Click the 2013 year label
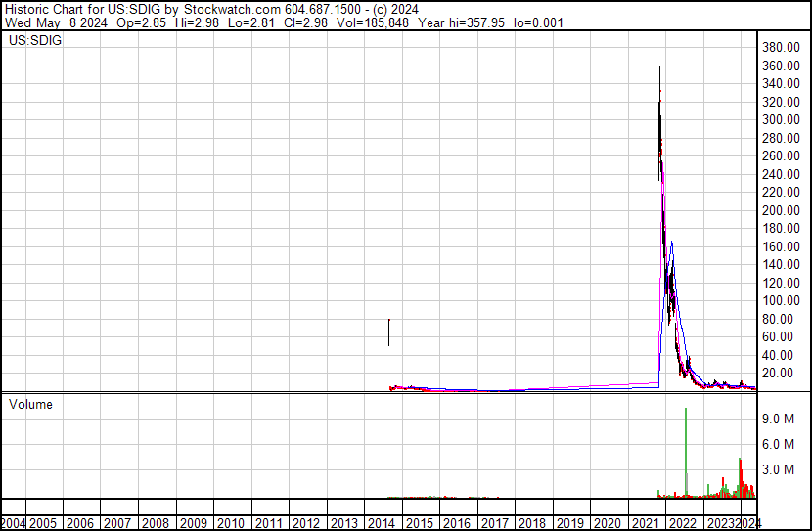The image size is (812, 531). (344, 523)
